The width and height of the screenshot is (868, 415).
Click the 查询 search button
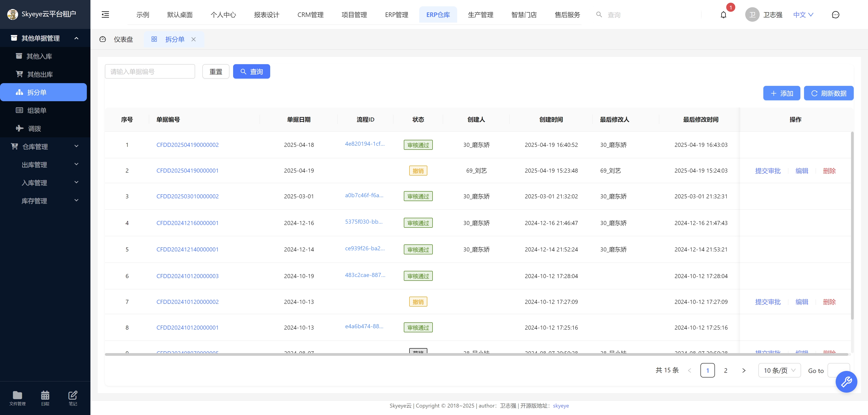click(x=251, y=71)
